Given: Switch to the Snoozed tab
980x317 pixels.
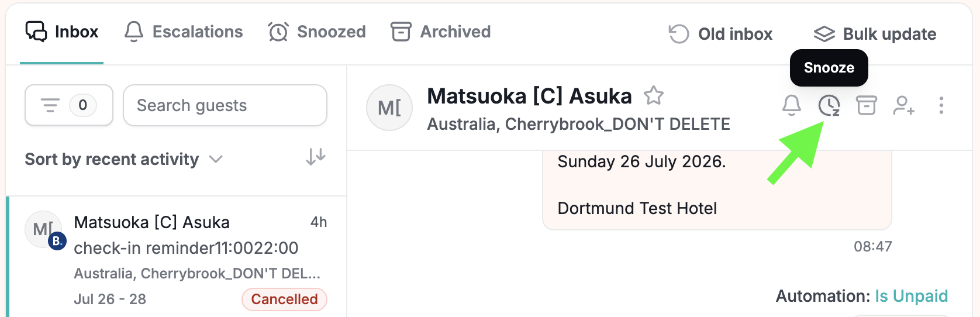Looking at the screenshot, I should coord(317,32).
